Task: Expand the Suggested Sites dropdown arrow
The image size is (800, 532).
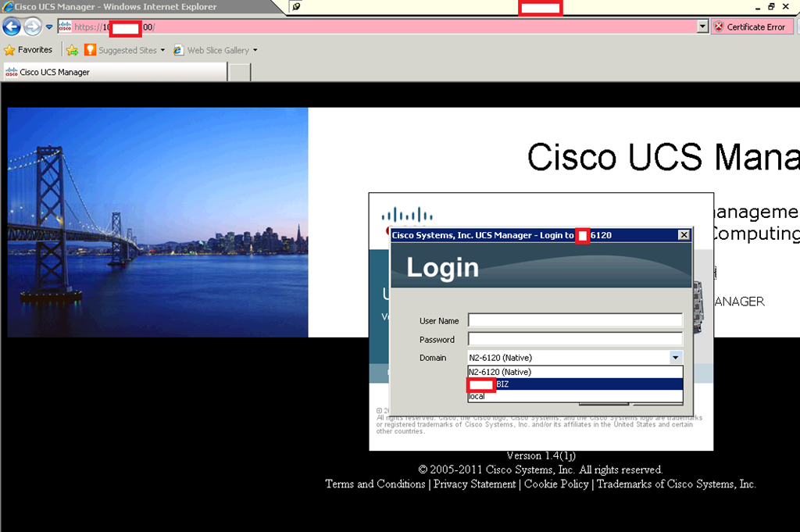Action: coord(162,50)
